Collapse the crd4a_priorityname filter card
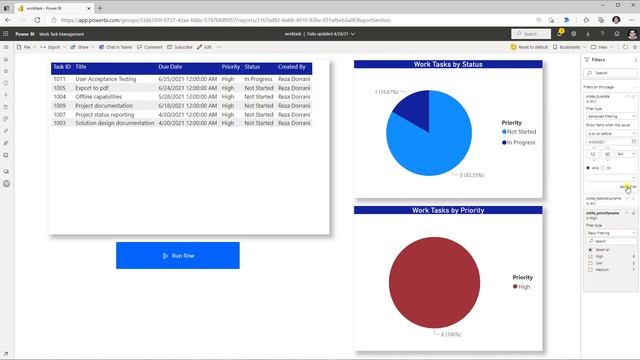The width and height of the screenshot is (640, 360). point(627,213)
